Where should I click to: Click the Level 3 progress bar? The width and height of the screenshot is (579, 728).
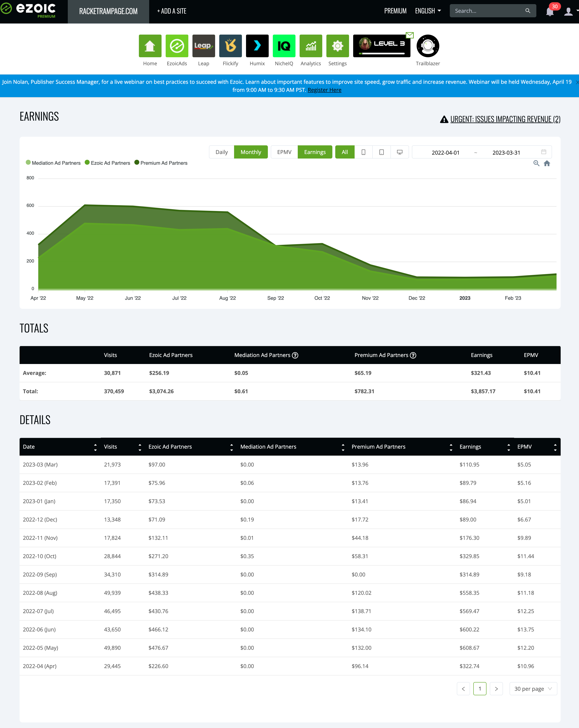[x=382, y=53]
